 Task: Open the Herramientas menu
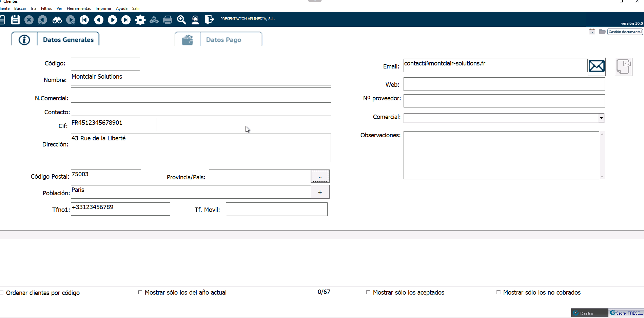(79, 8)
